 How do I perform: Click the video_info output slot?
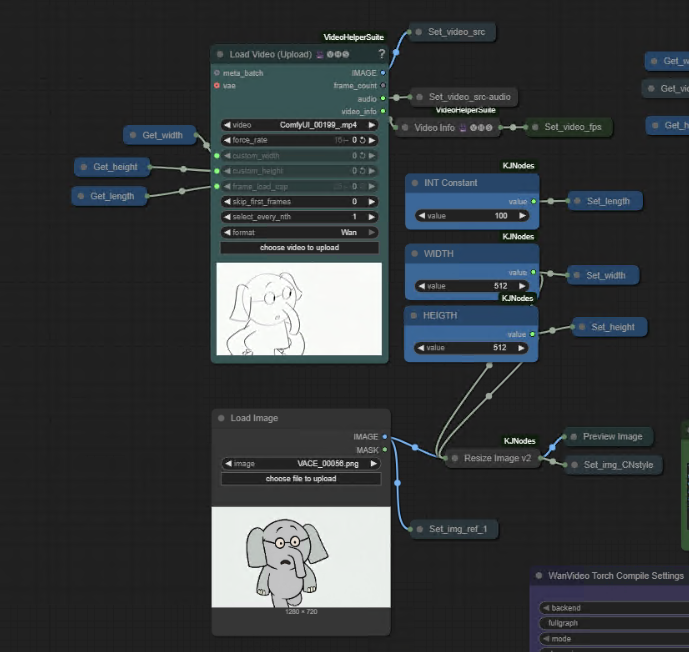tap(383, 111)
